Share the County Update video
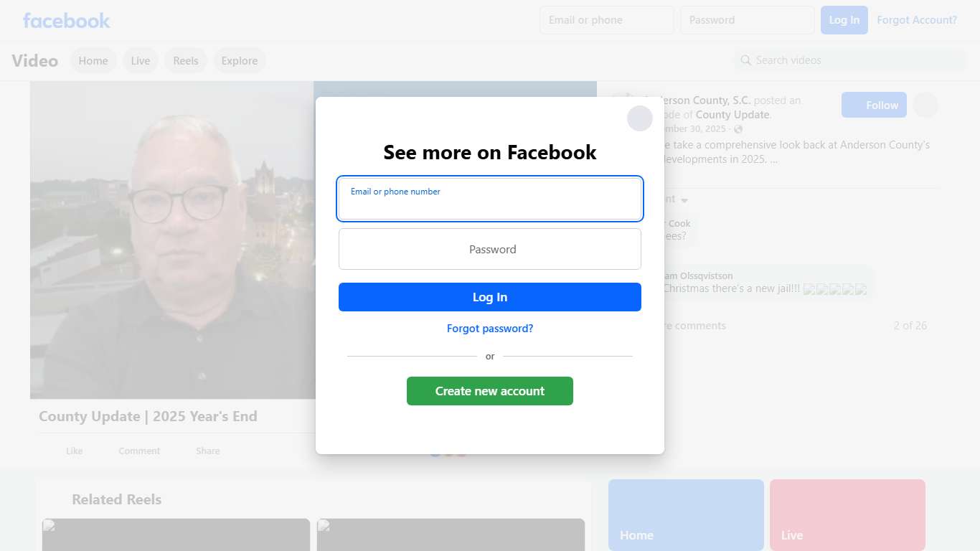 click(207, 451)
